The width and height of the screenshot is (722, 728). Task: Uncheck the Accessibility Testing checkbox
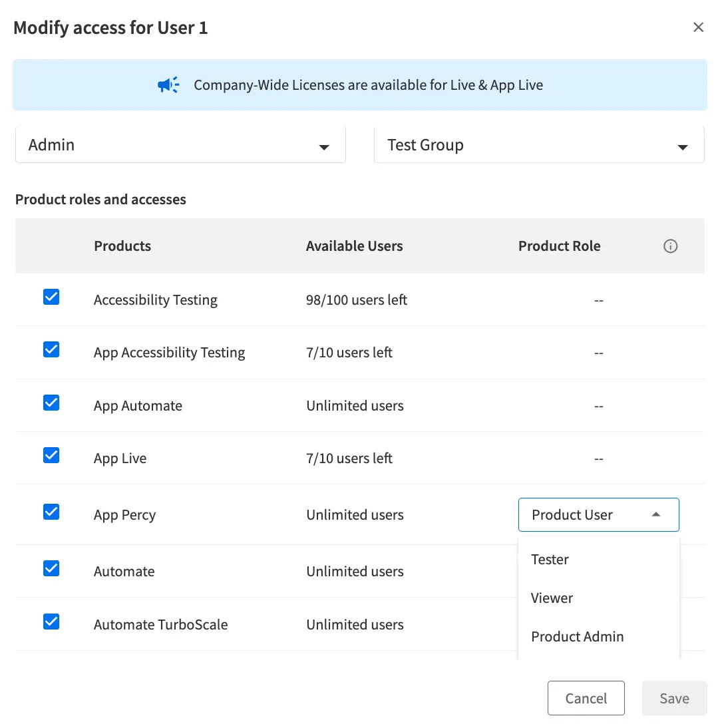[x=51, y=297]
